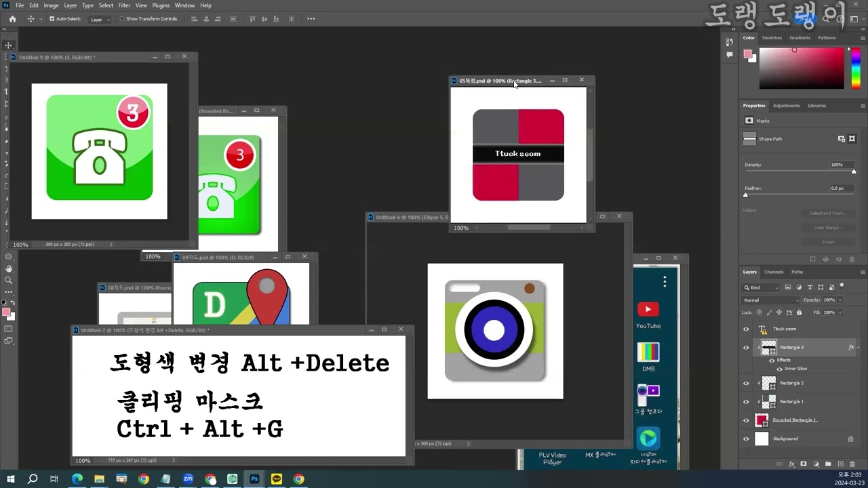
Task: Click the align left edges icon
Action: (195, 19)
